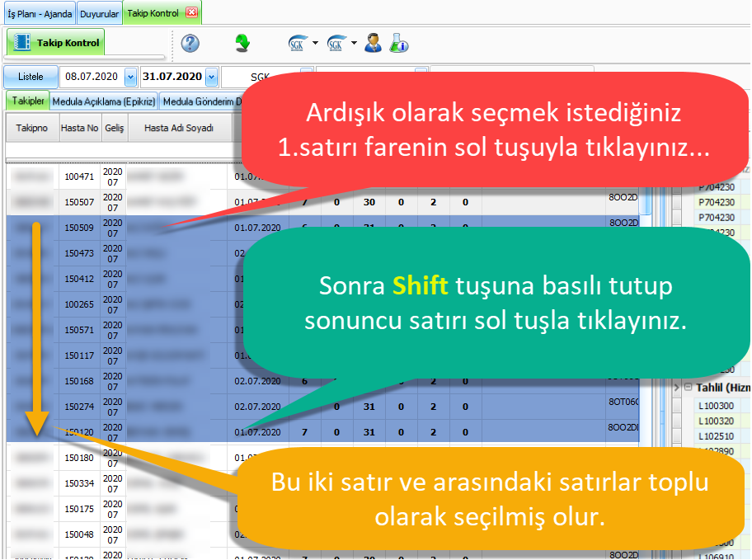Switch to the İş Planı - Ajanda tab
Image resolution: width=752 pixels, height=560 pixels.
click(x=40, y=14)
